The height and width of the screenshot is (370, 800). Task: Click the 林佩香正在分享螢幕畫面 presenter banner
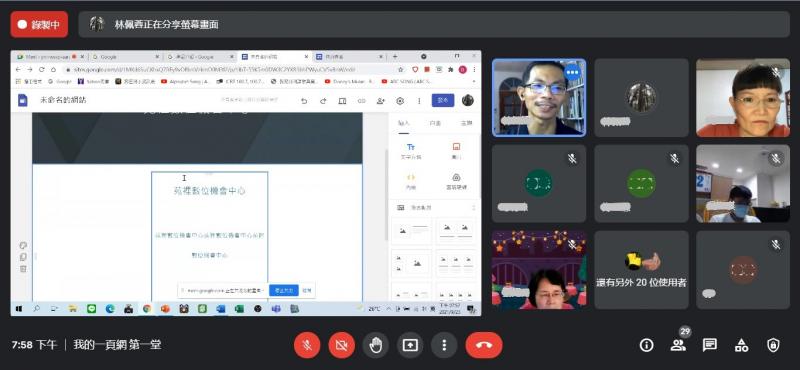click(434, 24)
